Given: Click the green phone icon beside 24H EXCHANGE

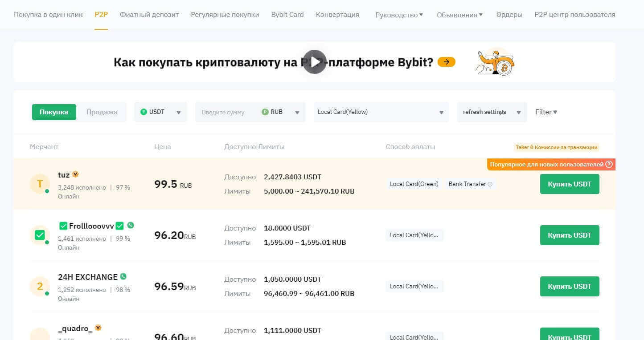Looking at the screenshot, I should [x=123, y=276].
